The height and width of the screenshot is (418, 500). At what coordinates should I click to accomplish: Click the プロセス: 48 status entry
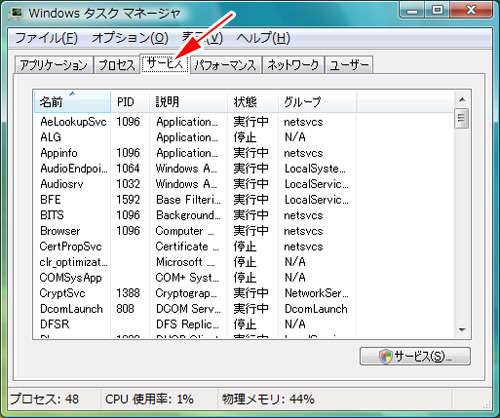pos(44,399)
